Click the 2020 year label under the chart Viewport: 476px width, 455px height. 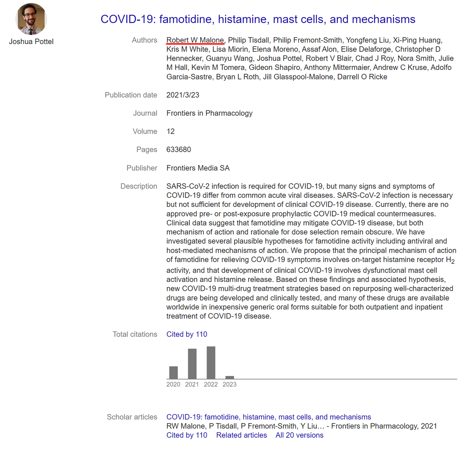point(173,384)
